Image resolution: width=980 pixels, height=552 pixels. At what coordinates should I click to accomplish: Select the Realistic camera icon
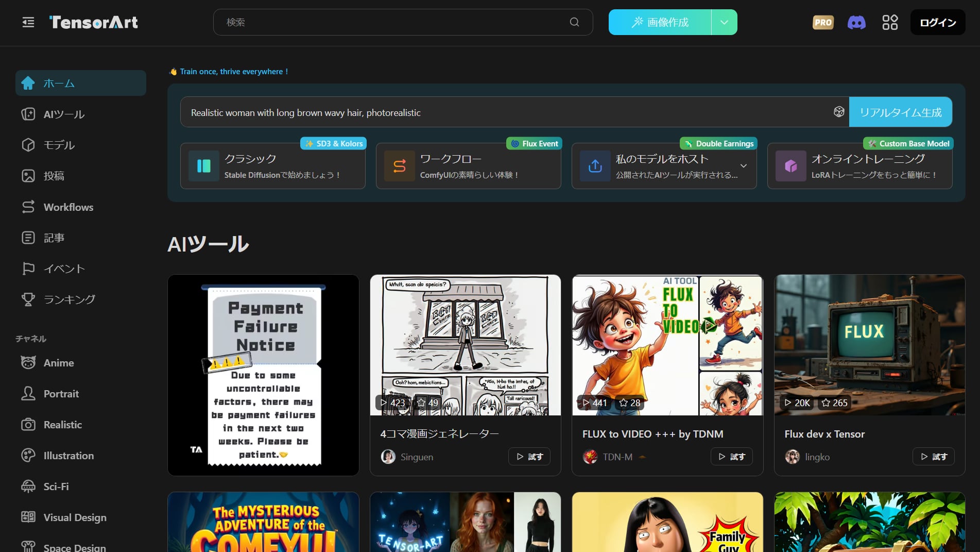click(28, 425)
